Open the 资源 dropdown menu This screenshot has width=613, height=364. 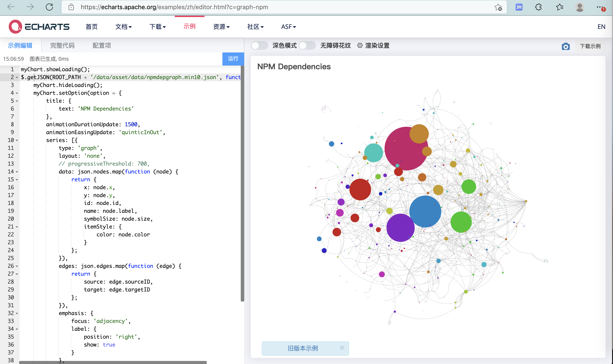[221, 26]
